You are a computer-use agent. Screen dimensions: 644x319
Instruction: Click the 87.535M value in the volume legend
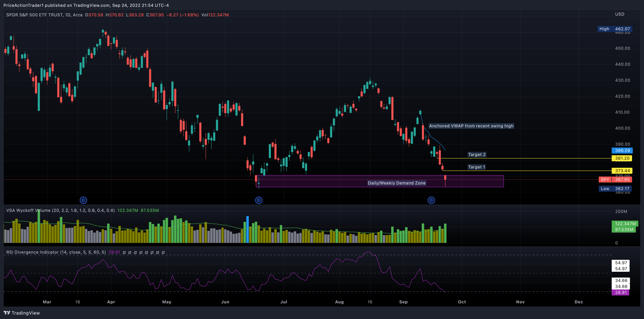(150, 210)
